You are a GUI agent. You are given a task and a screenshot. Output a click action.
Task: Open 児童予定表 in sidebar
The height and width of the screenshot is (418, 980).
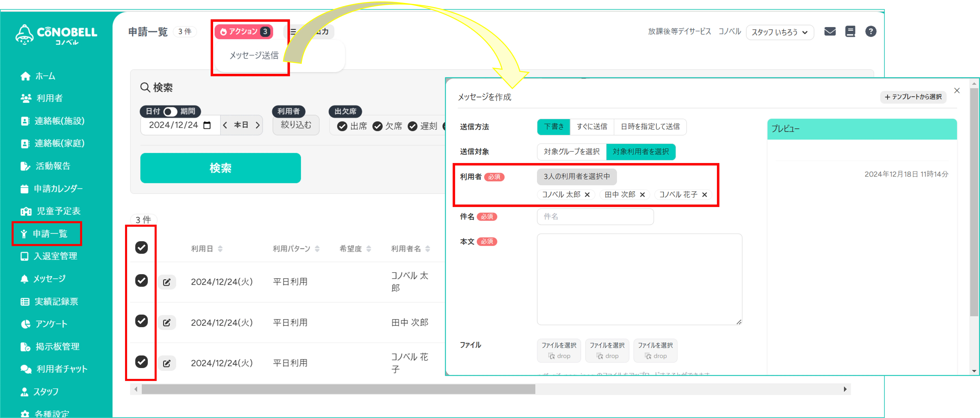pos(51,211)
